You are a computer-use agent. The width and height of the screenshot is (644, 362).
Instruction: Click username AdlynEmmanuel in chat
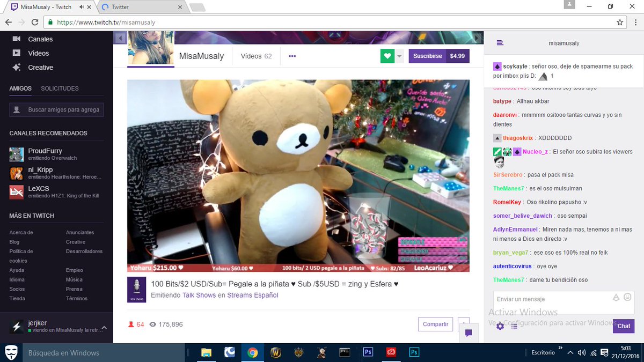click(x=516, y=230)
